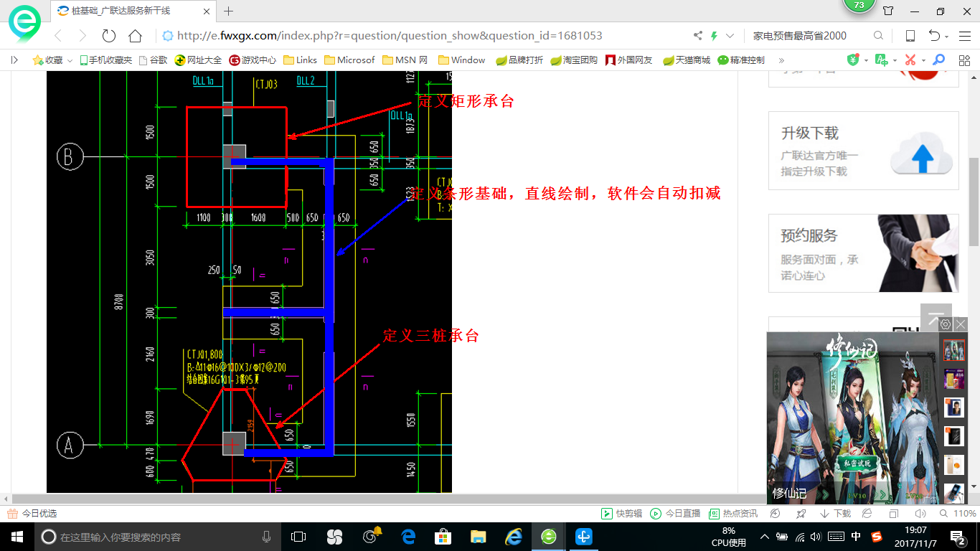Open 下载 manager in status bar
980x551 pixels.
[x=835, y=514]
